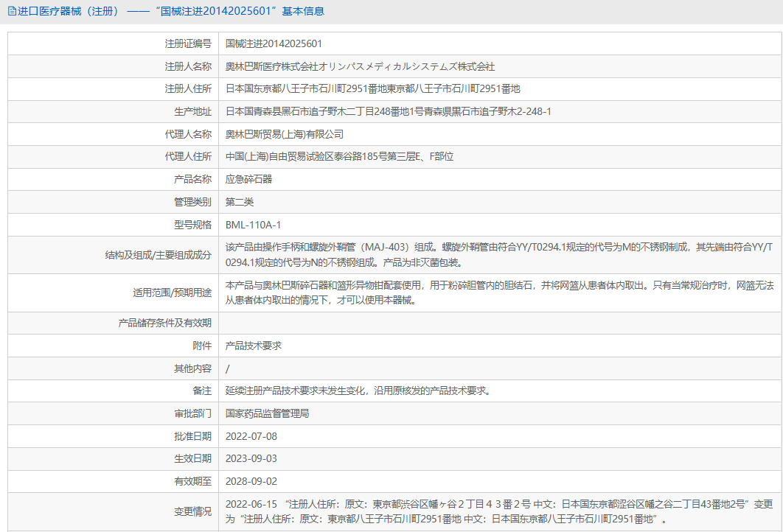Click the model value BML-110A-1
This screenshot has width=783, height=532.
coord(253,225)
